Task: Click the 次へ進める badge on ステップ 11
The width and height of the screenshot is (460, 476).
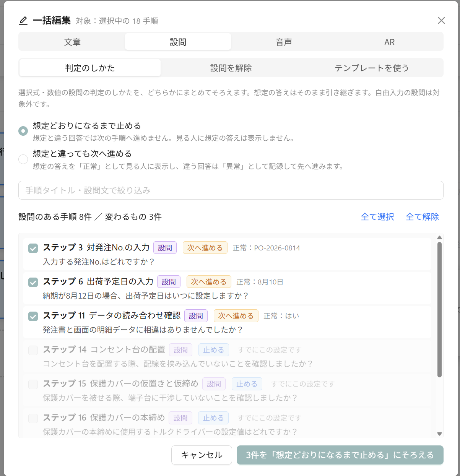Action: click(x=236, y=316)
